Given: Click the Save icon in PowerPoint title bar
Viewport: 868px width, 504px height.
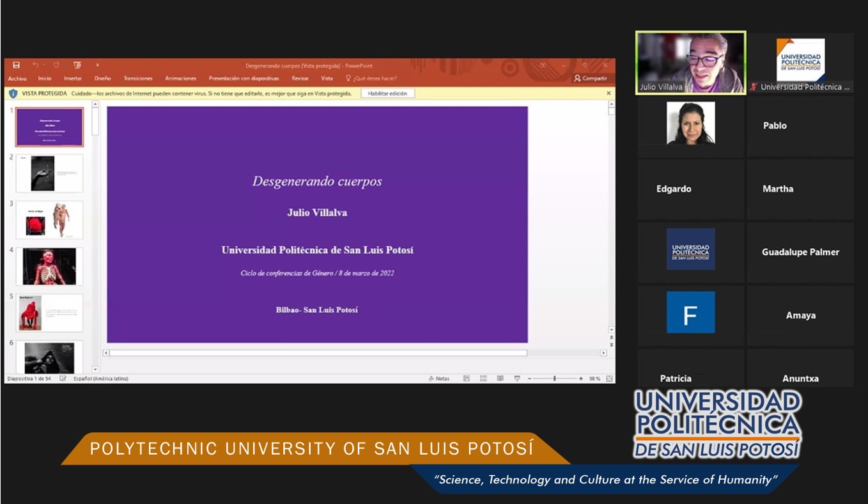Looking at the screenshot, I should pyautogui.click(x=17, y=65).
